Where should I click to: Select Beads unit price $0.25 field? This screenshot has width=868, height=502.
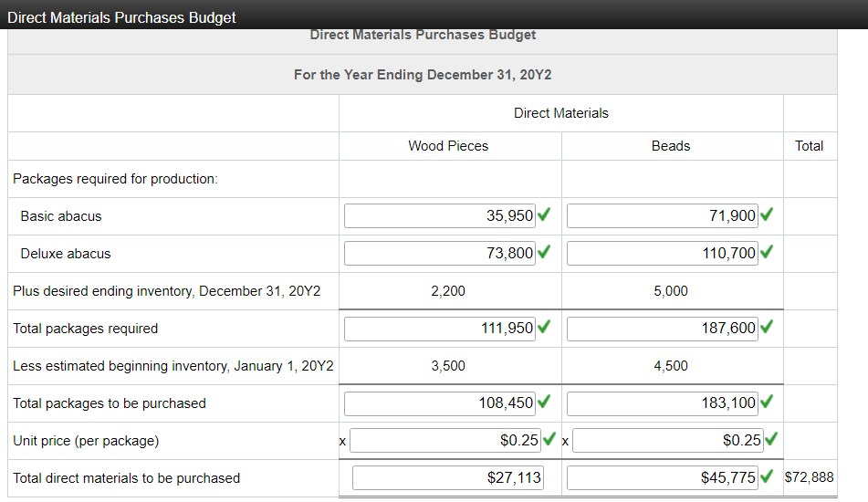pos(667,441)
